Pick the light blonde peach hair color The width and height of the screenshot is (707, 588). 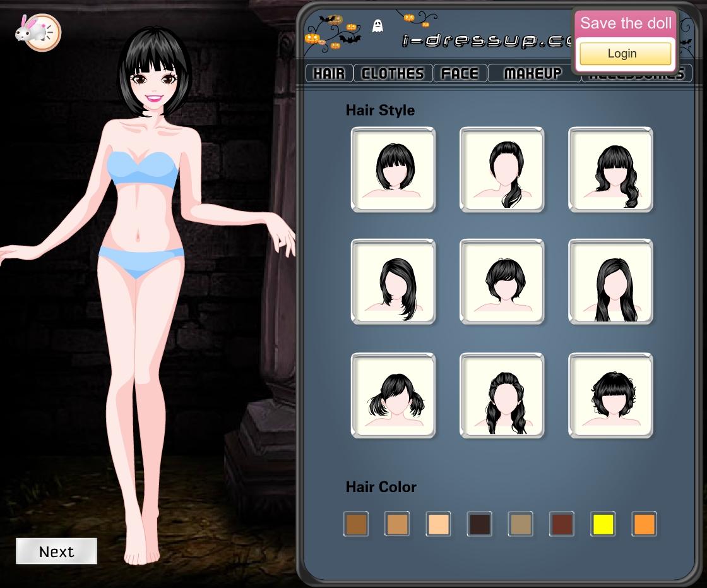438,524
